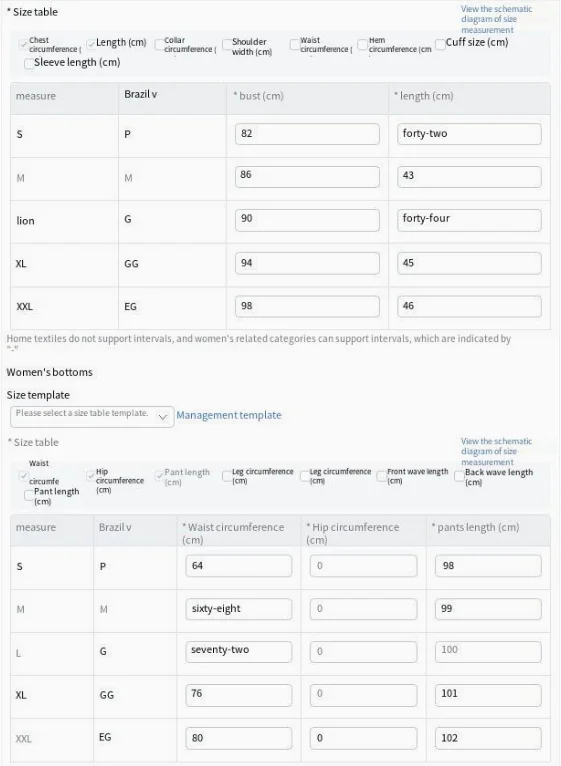Toggle the Collar circumference checkbox
This screenshot has height=766, width=561.
point(159,44)
